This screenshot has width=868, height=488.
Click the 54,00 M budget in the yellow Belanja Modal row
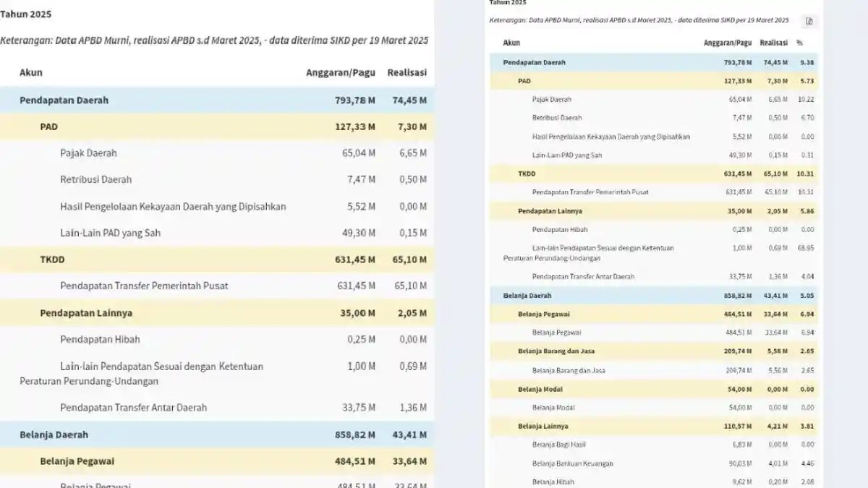point(740,389)
